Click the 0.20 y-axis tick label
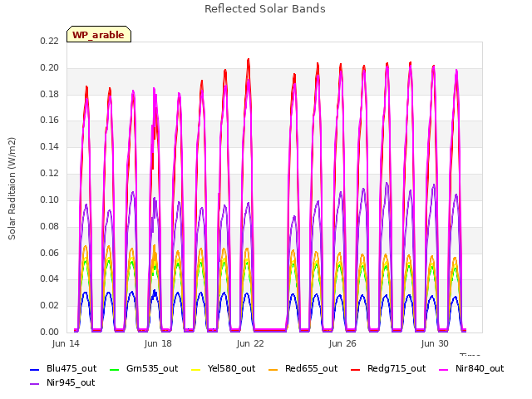 click(x=49, y=67)
